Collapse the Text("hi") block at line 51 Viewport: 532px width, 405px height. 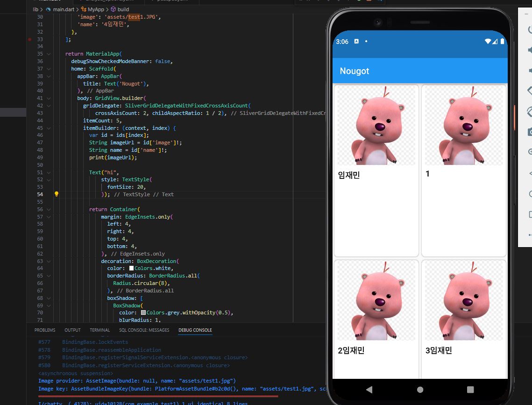[49, 173]
